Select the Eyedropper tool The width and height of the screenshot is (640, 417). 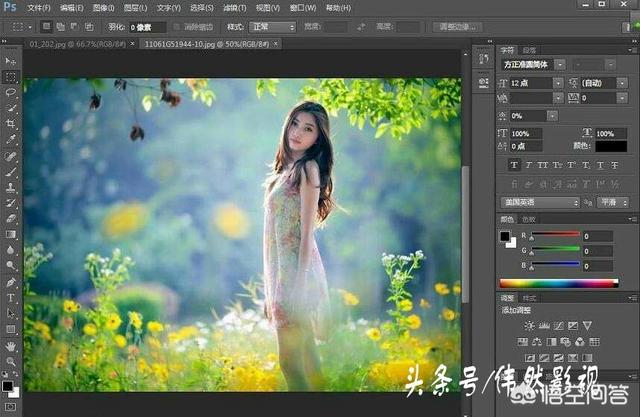click(x=10, y=139)
